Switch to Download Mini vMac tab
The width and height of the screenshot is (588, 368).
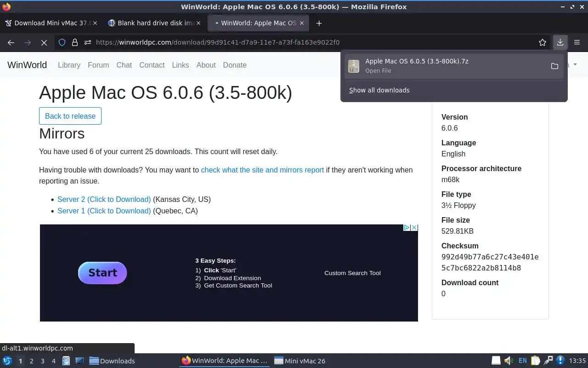point(51,23)
